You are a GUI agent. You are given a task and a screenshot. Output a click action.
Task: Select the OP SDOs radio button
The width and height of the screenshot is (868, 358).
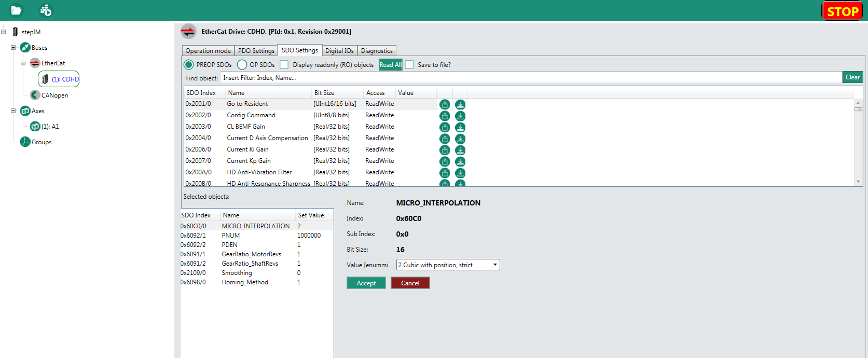point(242,65)
